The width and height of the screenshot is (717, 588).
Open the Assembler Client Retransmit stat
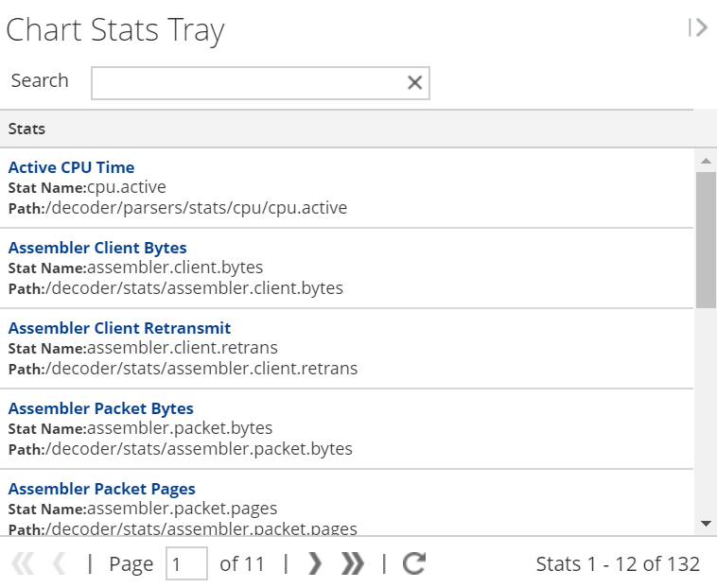coord(119,328)
